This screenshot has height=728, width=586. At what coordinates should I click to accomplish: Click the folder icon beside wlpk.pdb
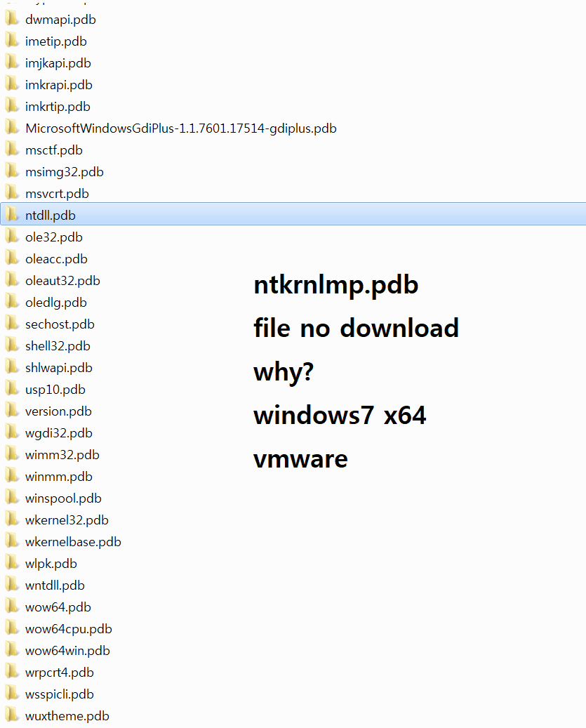12,563
